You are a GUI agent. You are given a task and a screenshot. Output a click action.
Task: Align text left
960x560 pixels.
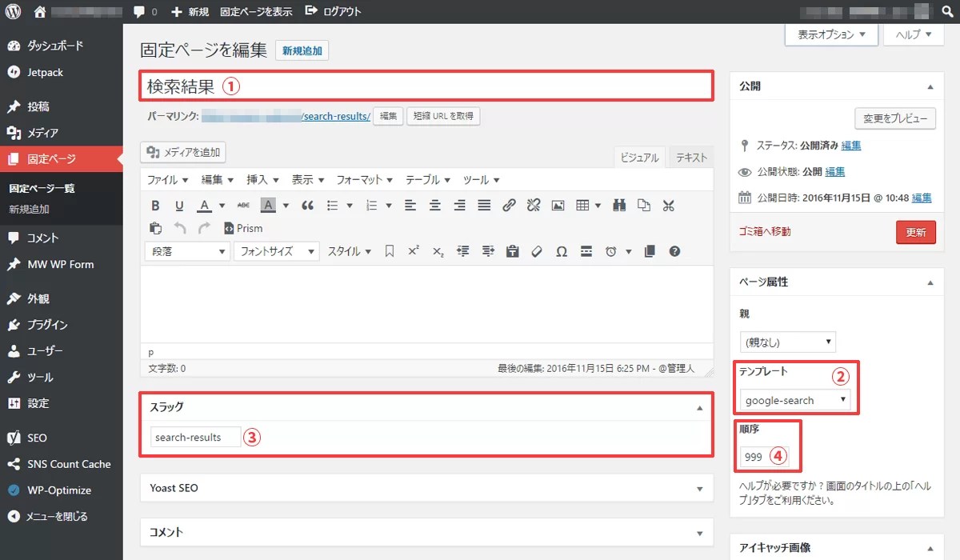coord(410,206)
